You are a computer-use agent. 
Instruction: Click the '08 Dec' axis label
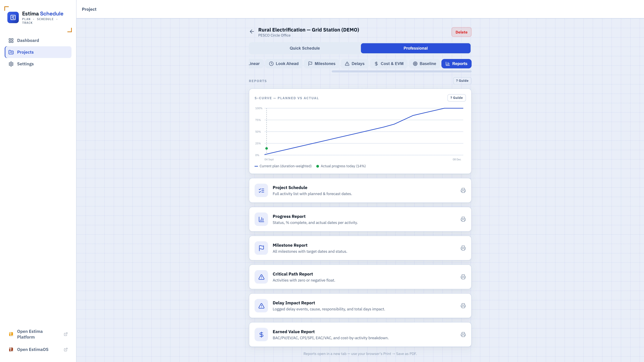pos(457,159)
